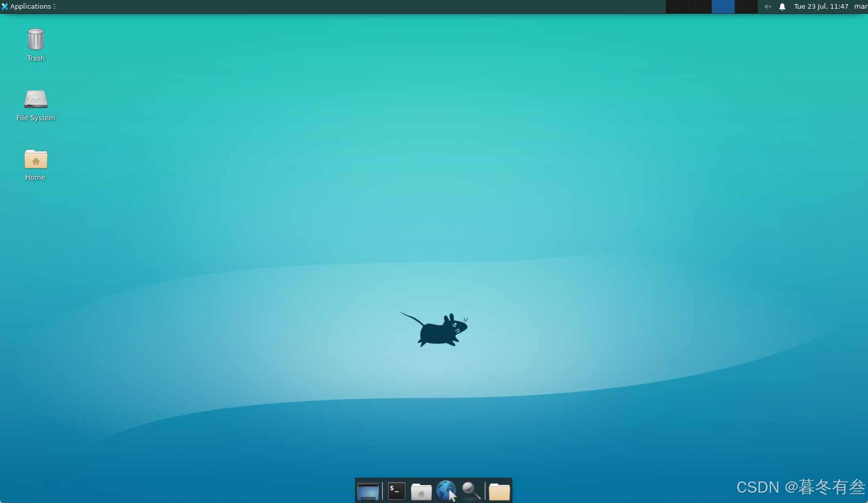Open the File Manager home icon in dock
Image resolution: width=868 pixels, height=503 pixels.
tap(421, 491)
